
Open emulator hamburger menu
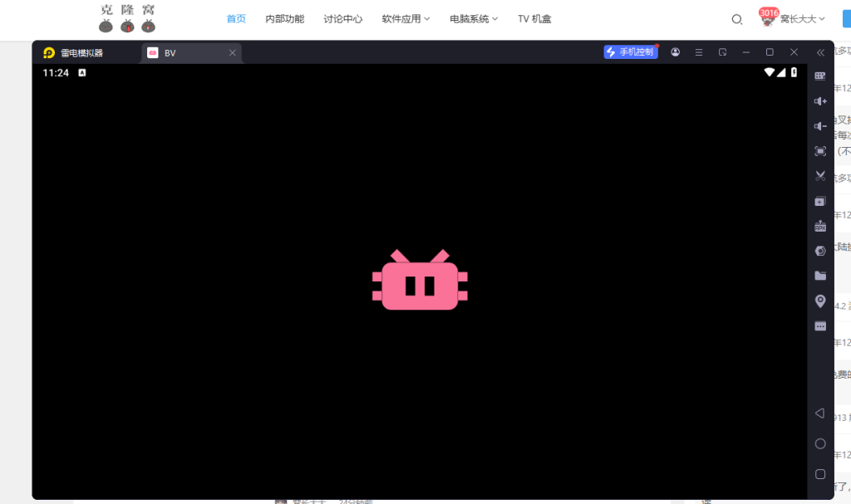click(699, 52)
